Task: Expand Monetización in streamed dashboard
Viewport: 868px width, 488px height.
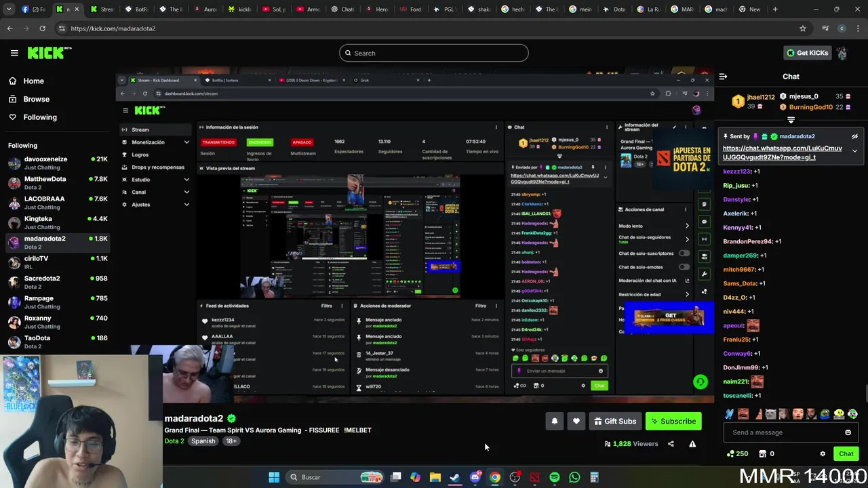Action: [x=186, y=142]
